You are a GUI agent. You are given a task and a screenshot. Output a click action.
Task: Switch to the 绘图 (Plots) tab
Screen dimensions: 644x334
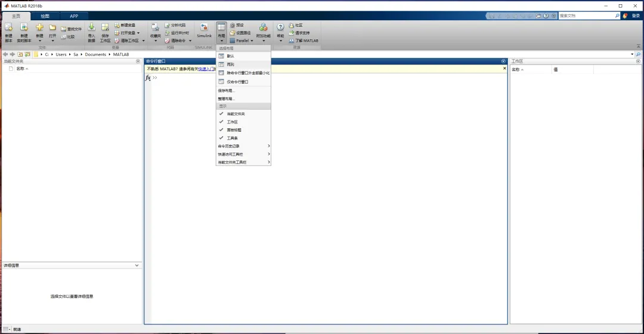(x=45, y=16)
